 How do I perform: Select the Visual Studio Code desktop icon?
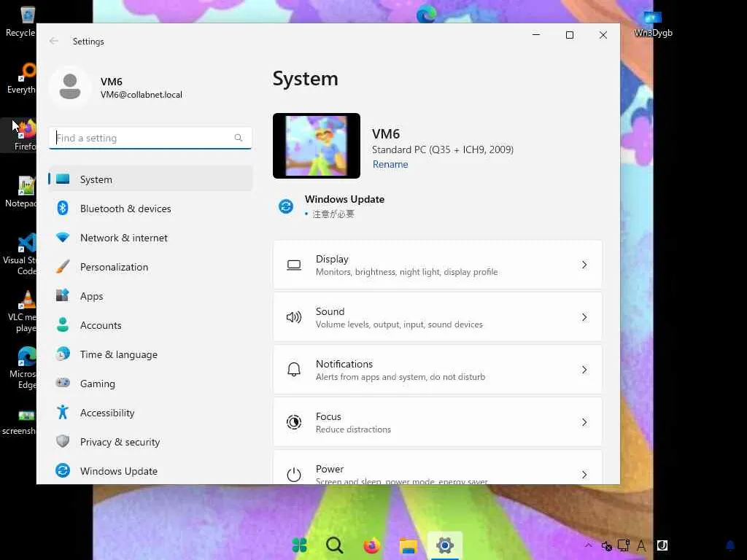click(x=20, y=254)
